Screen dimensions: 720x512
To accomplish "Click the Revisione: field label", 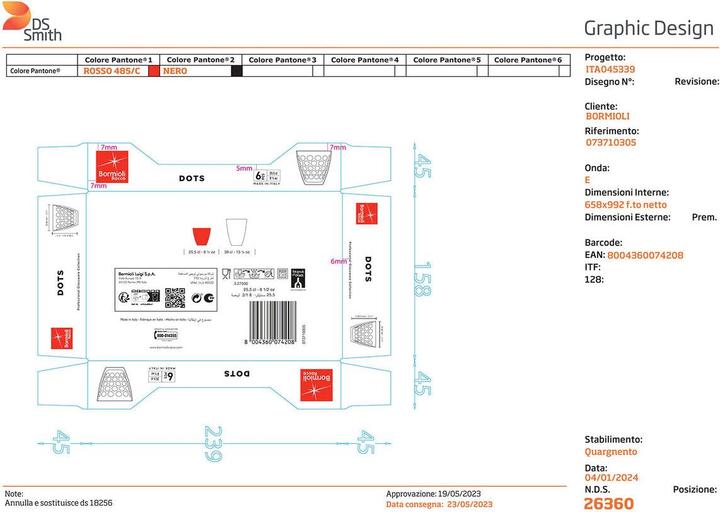I will (x=697, y=82).
